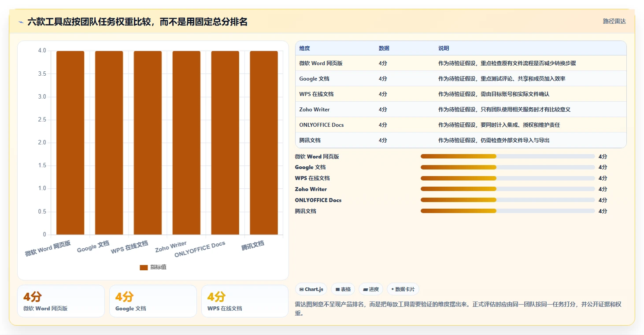This screenshot has height=335, width=644.
Task: Click the 数据 column header
Action: [384, 48]
